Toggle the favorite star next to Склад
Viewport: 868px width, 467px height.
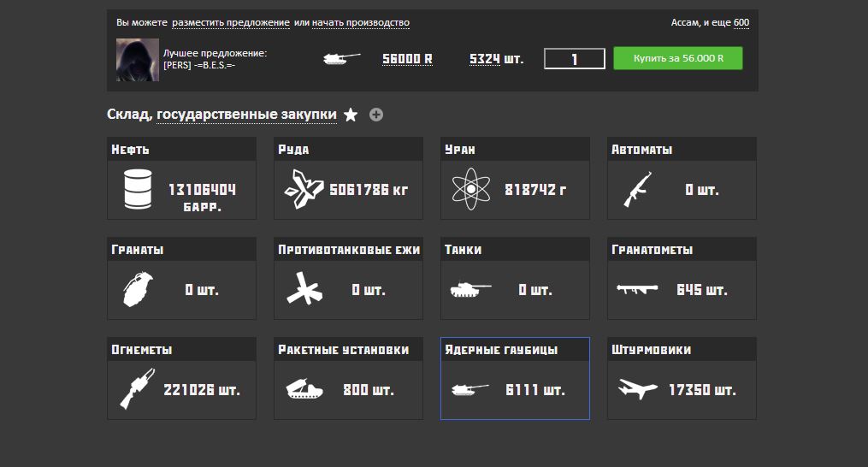[351, 115]
